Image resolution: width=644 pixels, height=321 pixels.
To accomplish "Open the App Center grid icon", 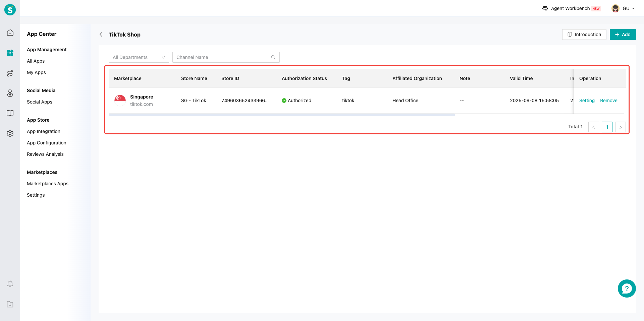I will click(x=10, y=53).
